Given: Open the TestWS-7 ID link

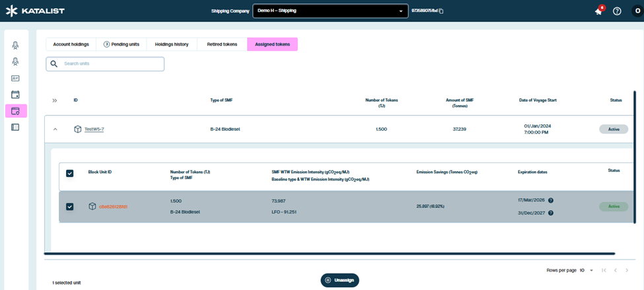Looking at the screenshot, I should (x=94, y=129).
